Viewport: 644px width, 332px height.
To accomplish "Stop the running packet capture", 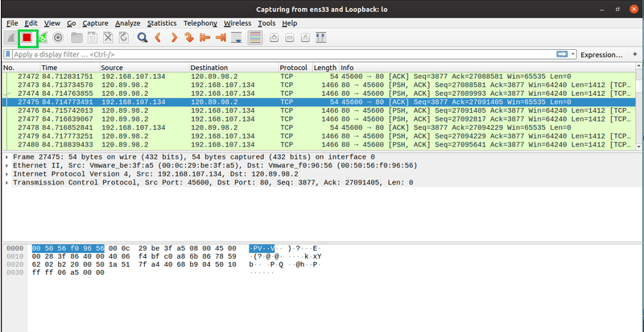I will point(27,37).
